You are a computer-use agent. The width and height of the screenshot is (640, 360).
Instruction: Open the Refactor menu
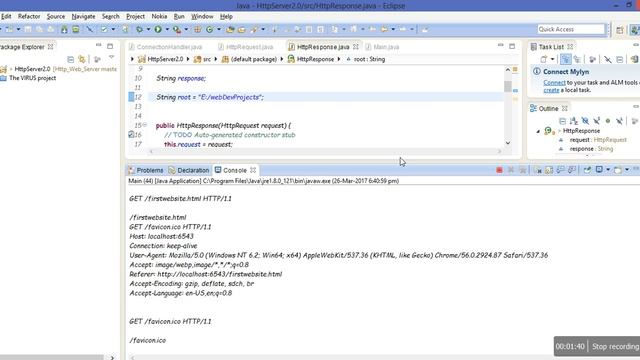tap(29, 16)
